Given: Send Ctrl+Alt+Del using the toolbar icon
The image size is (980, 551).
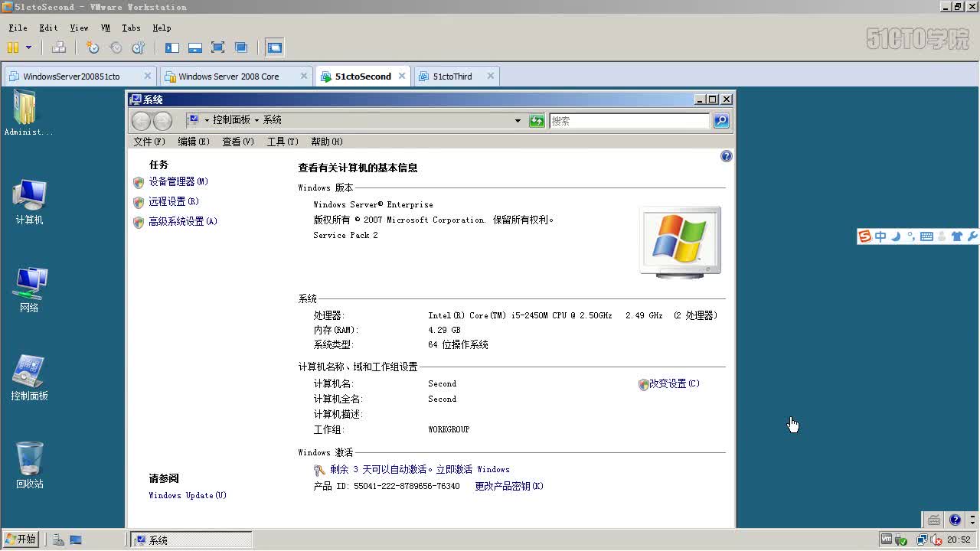Looking at the screenshot, I should click(x=59, y=47).
